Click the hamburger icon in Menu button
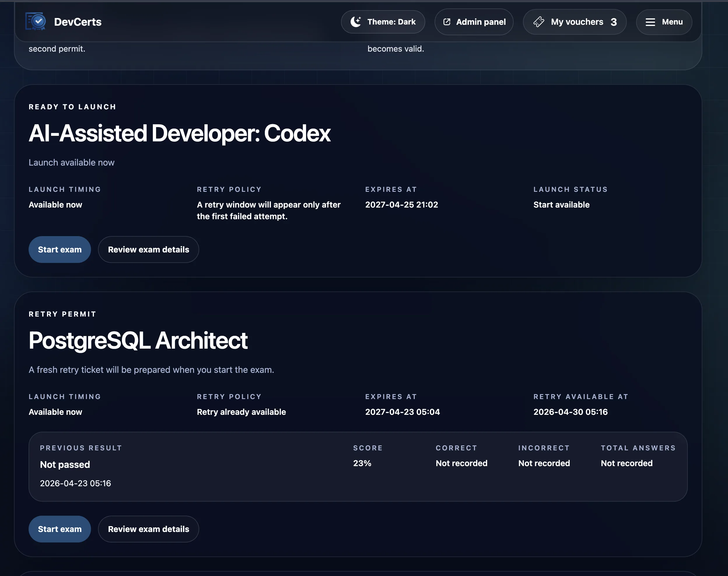The width and height of the screenshot is (728, 576). point(650,22)
